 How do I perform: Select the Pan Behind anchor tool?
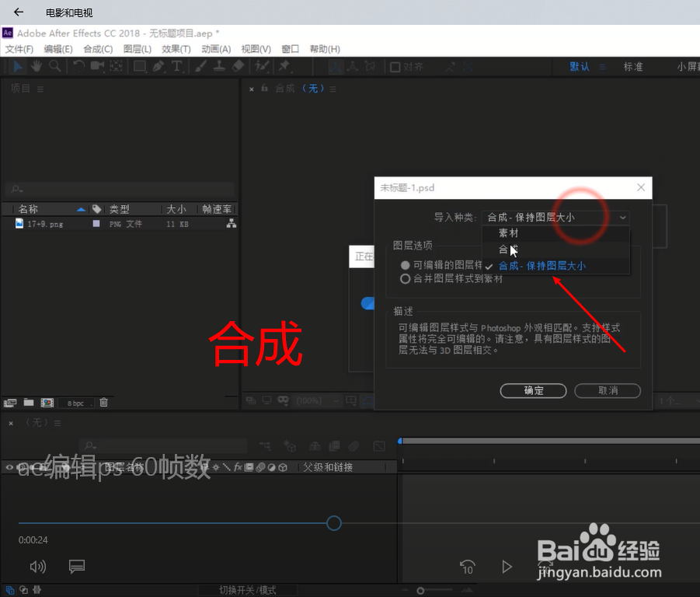tap(116, 67)
